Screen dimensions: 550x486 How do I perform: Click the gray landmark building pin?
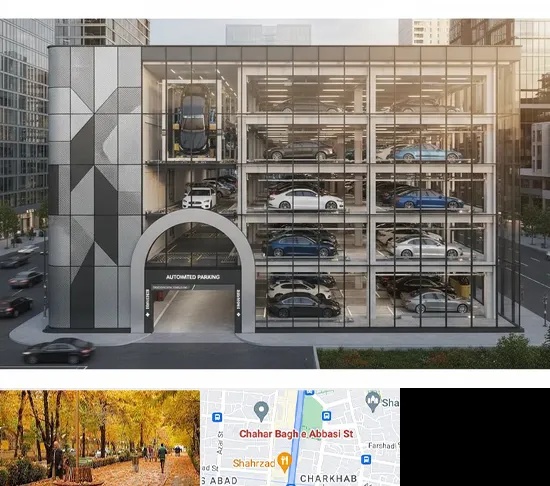tap(373, 402)
